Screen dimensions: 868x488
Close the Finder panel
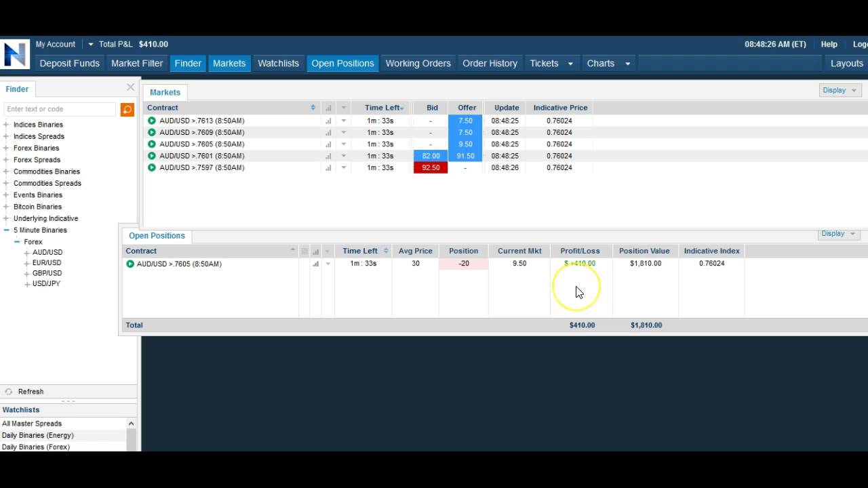pyautogui.click(x=130, y=87)
